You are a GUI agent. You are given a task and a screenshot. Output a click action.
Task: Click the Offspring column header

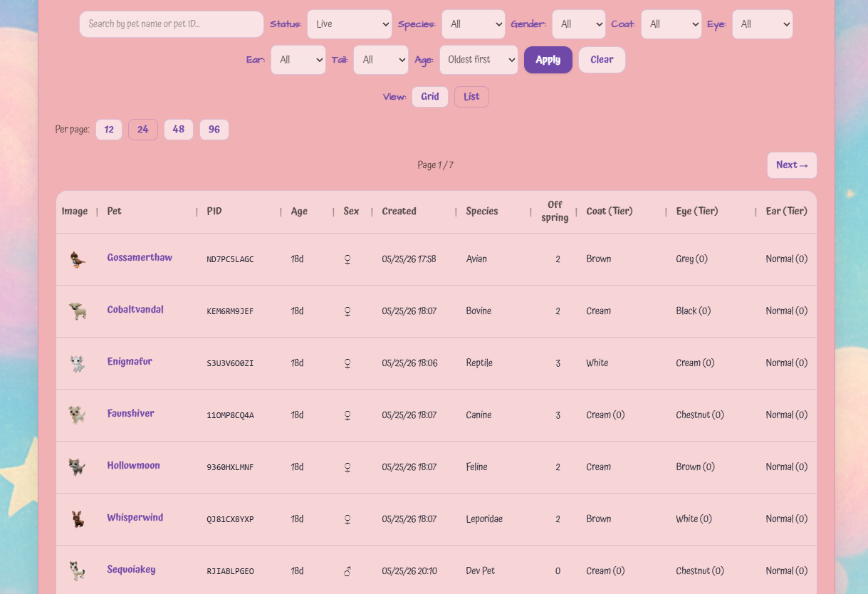click(x=555, y=212)
